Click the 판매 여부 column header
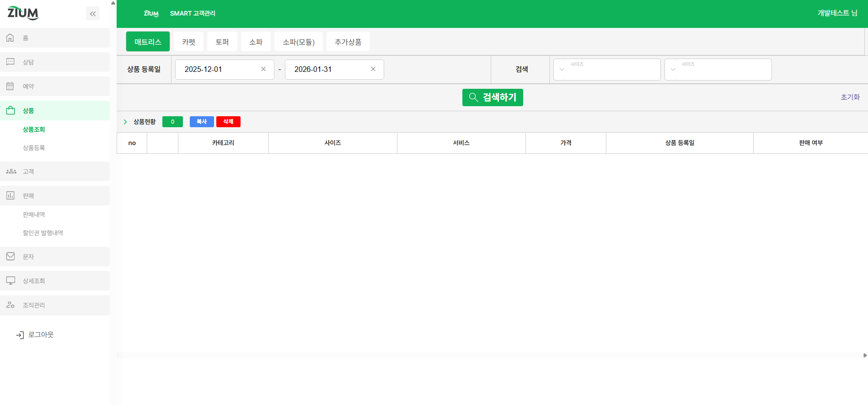The image size is (868, 405). pos(810,143)
